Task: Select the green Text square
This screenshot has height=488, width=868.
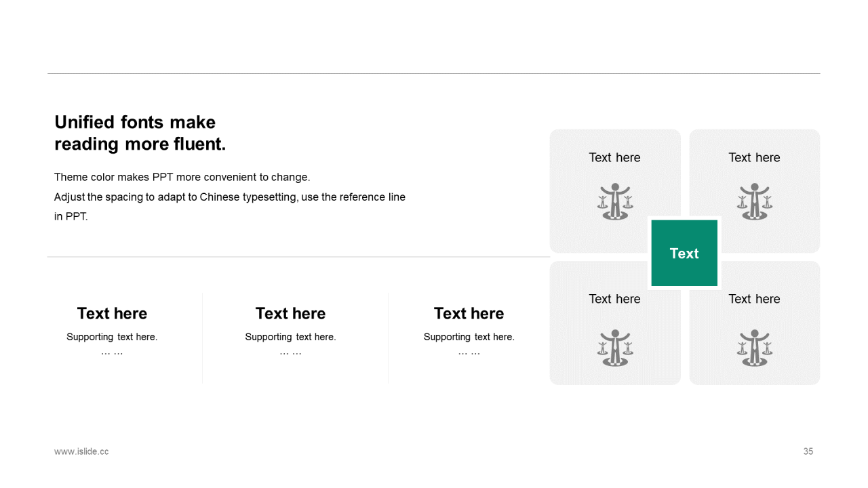Action: point(684,253)
